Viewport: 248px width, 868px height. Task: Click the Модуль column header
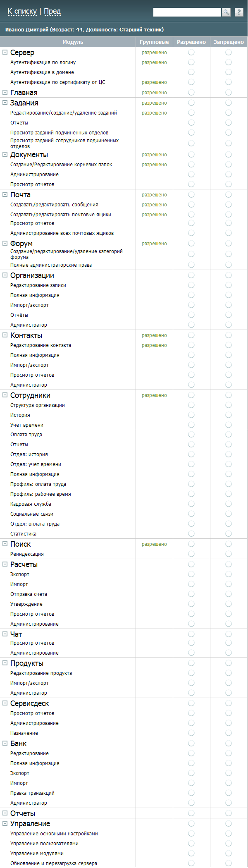click(x=73, y=42)
